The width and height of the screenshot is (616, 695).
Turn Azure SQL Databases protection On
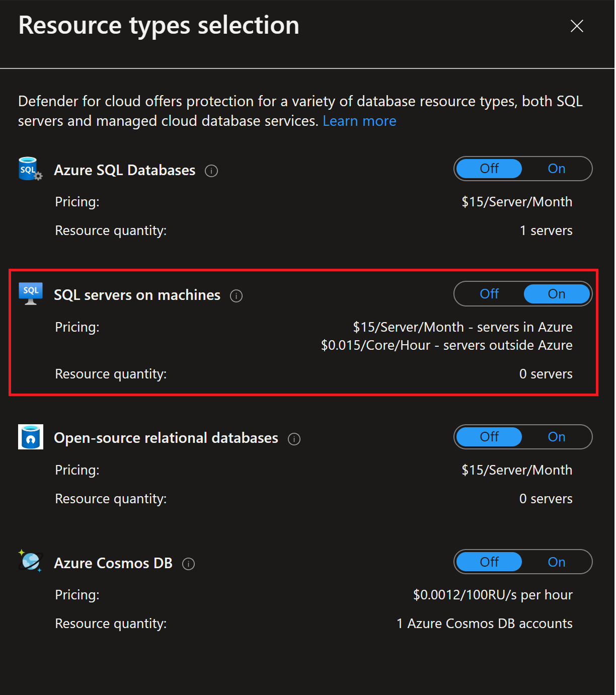pos(557,169)
